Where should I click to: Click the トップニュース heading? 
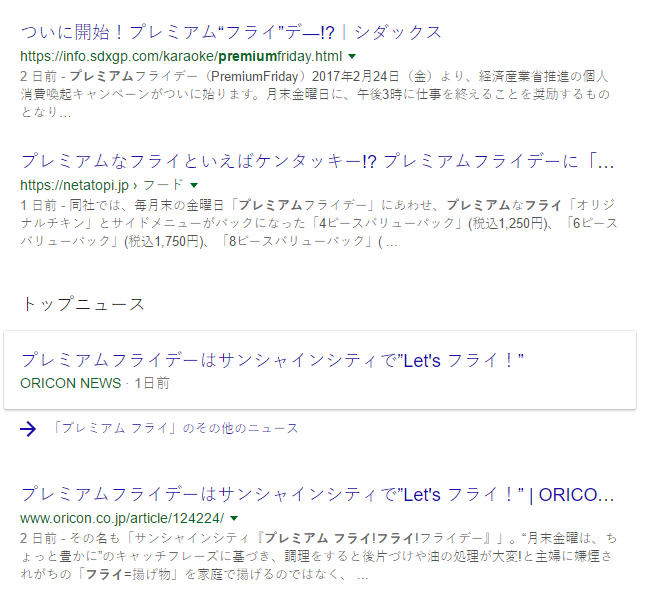84,304
